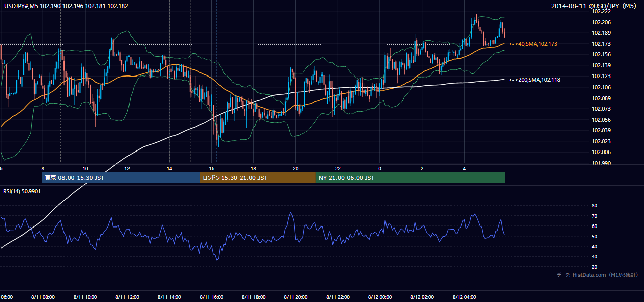Click the 102.006 price axis label
This screenshot has height=302, width=644.
[x=602, y=152]
